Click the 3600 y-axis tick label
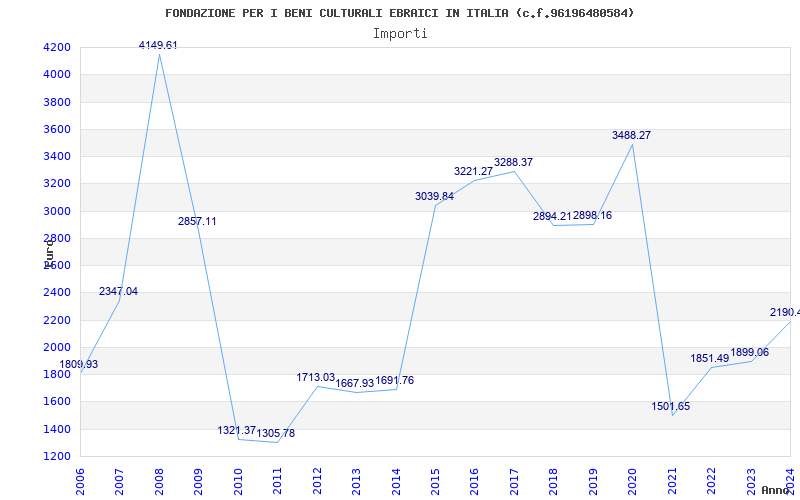800x500 pixels. pyautogui.click(x=57, y=129)
